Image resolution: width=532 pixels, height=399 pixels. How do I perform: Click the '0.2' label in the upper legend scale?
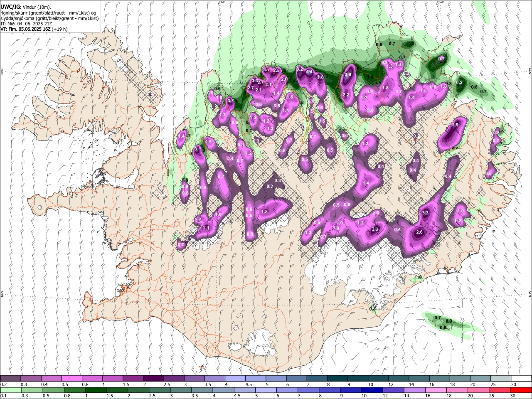tap(4, 384)
